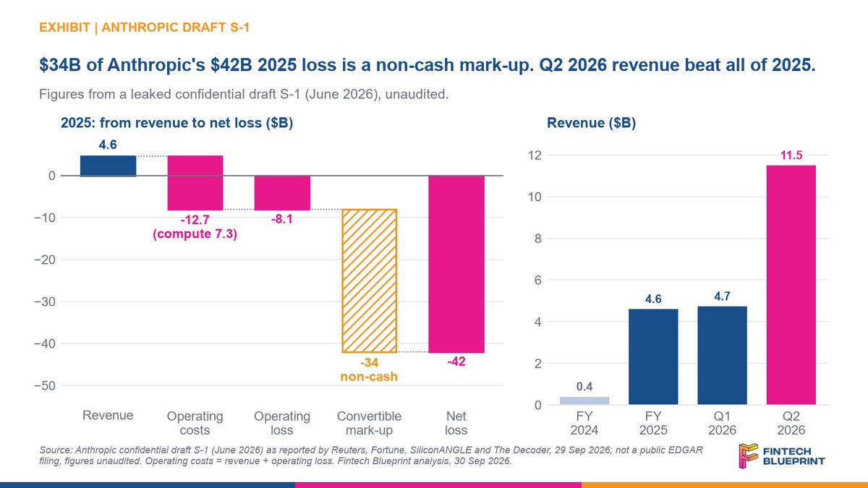Click the pink Net loss bar

tap(456, 264)
